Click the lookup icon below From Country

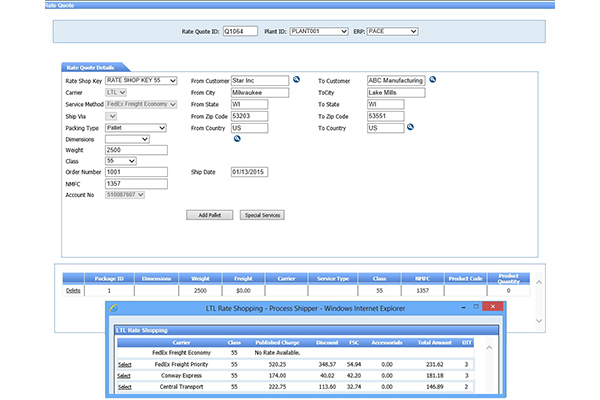pos(237,139)
